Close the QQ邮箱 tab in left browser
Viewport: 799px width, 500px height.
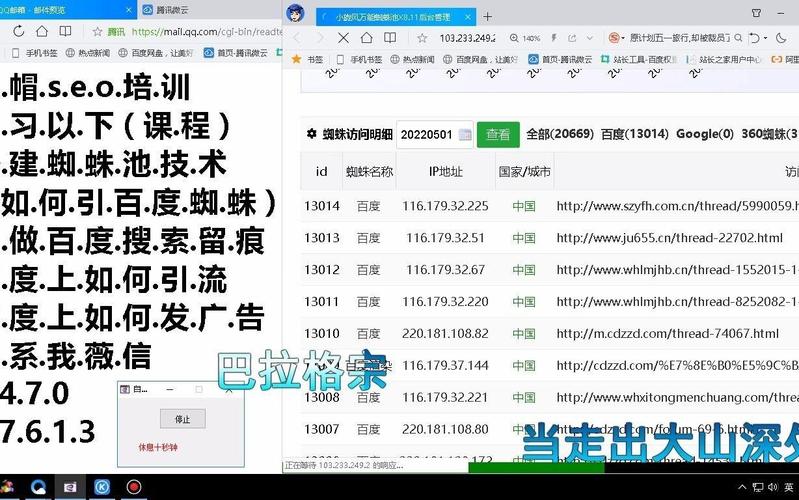tap(129, 10)
